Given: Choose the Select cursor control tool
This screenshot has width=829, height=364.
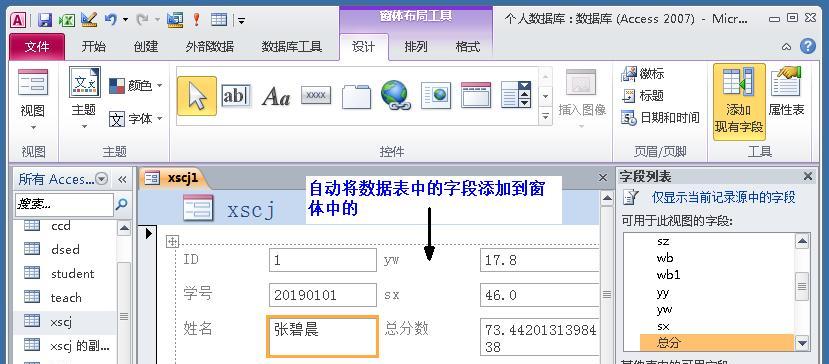Looking at the screenshot, I should (197, 96).
